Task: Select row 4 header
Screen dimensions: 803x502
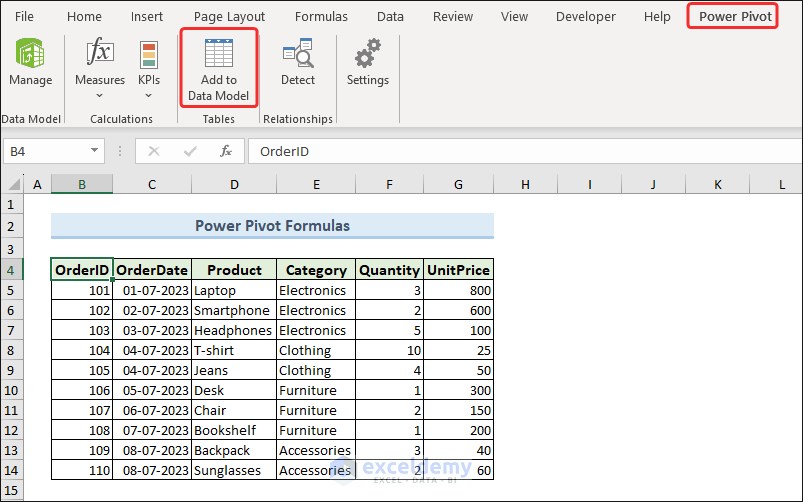Action: tap(11, 270)
